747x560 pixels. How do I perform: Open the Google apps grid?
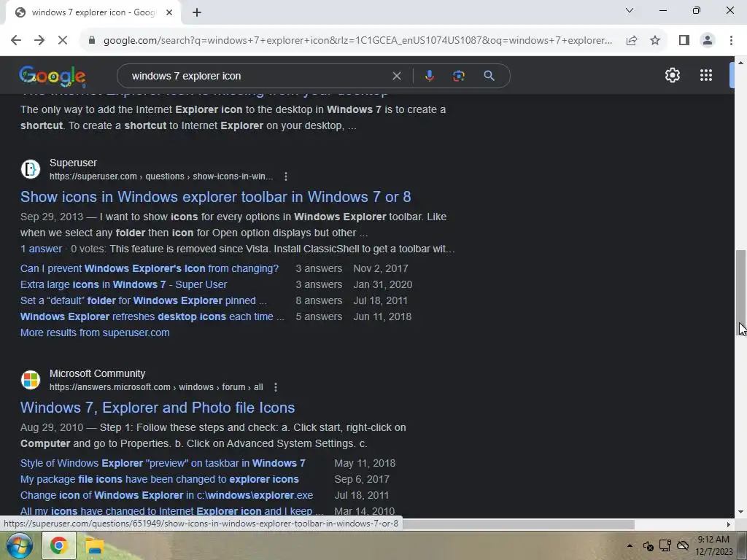(706, 75)
